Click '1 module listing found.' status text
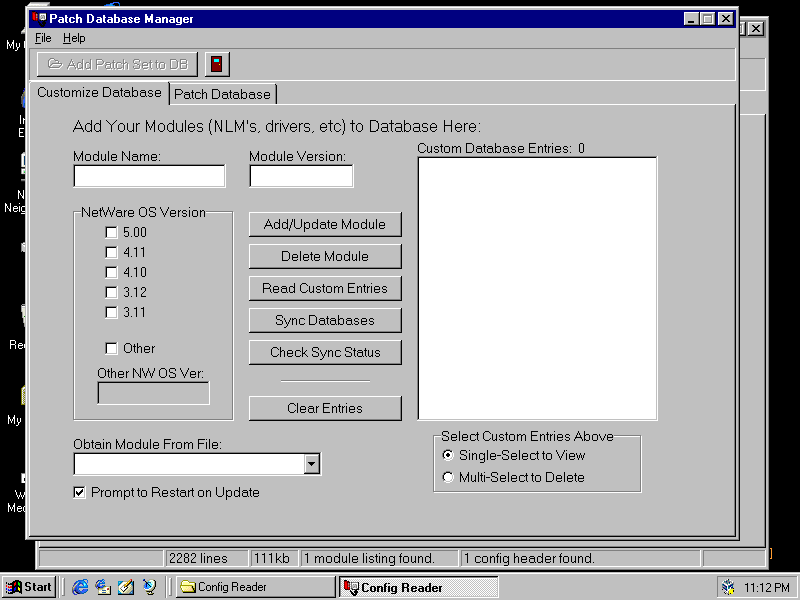The width and height of the screenshot is (800, 600). 369,559
